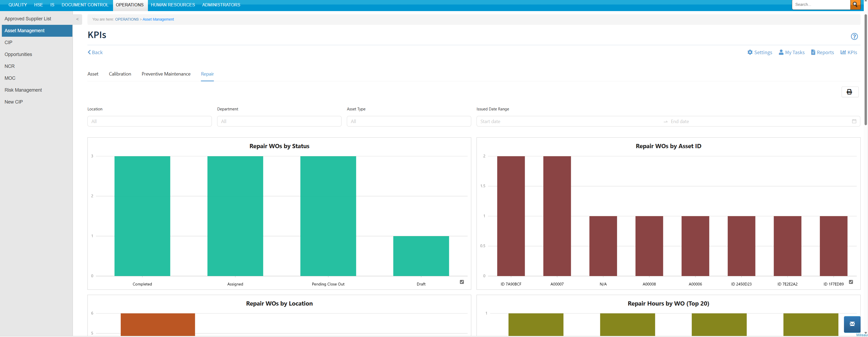Click the Start date field
This screenshot has height=337, width=868.
570,121
